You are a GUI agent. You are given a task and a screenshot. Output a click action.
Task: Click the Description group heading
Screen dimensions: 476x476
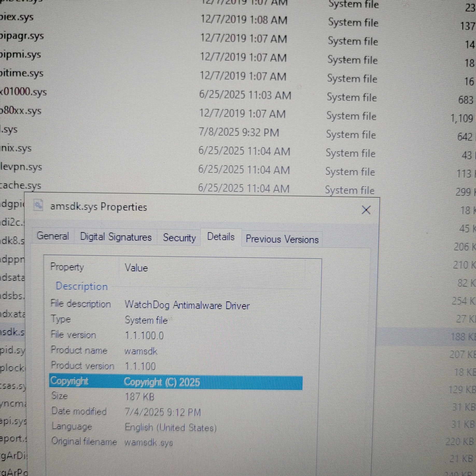(x=82, y=286)
